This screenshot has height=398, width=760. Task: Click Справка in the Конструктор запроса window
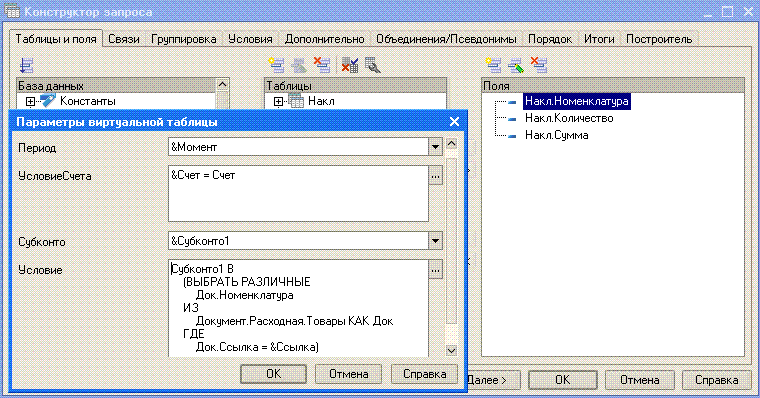(x=716, y=380)
